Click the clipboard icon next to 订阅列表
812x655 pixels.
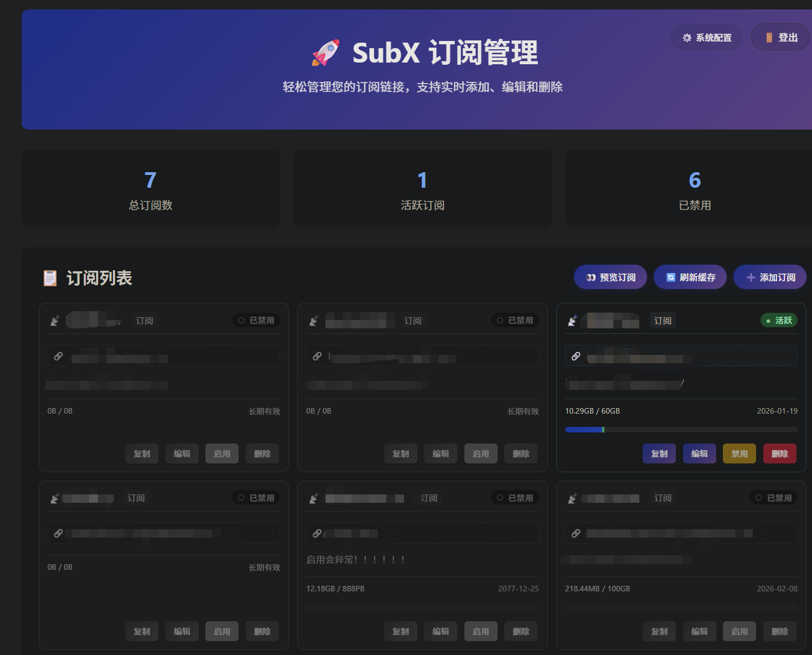coord(50,278)
